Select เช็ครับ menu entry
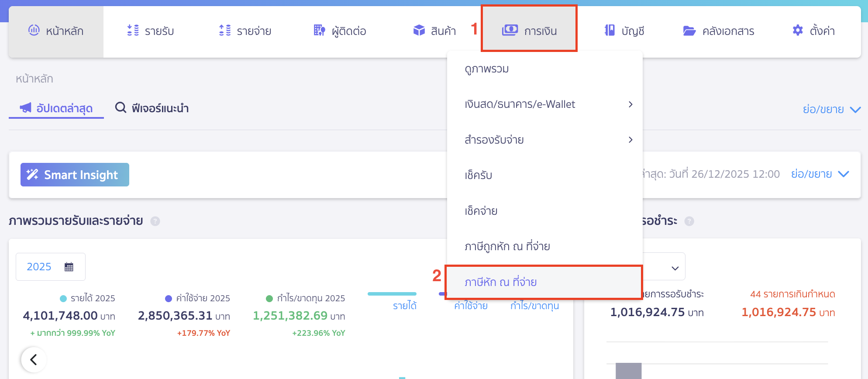The image size is (868, 379). (x=545, y=175)
